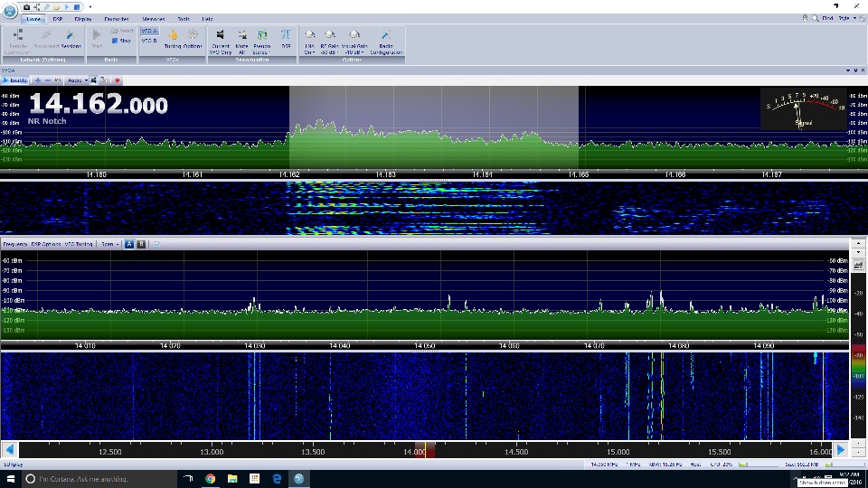868x488 pixels.
Task: Open Chrome from the taskbar
Action: [211, 479]
